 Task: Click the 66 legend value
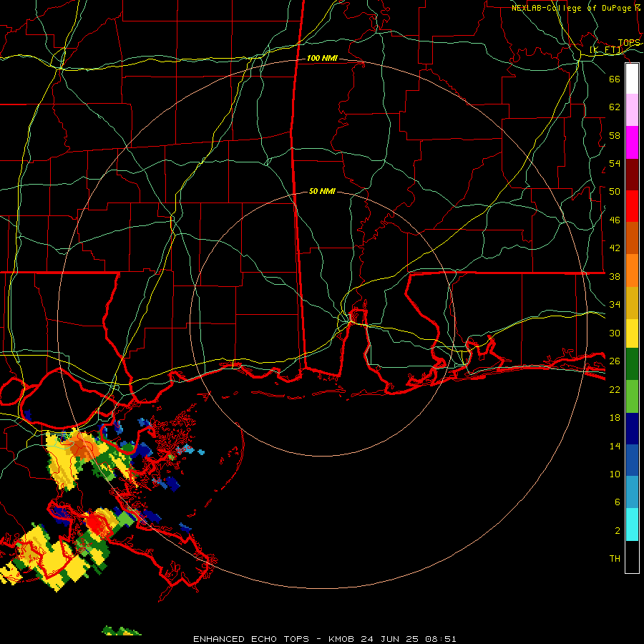point(615,79)
